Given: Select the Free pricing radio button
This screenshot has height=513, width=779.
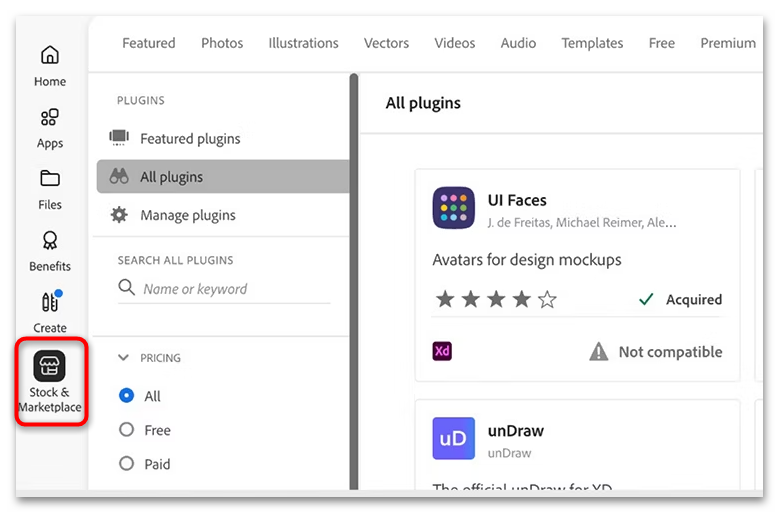Looking at the screenshot, I should 127,430.
